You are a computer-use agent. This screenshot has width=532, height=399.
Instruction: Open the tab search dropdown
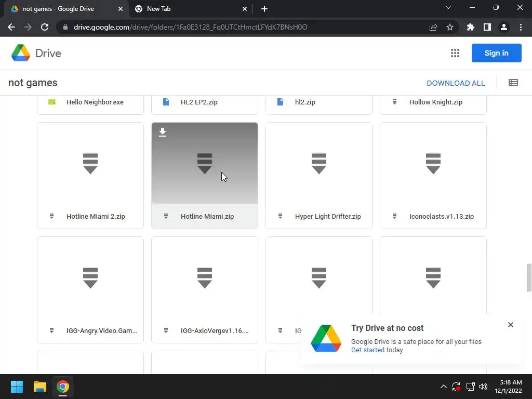pos(448,7)
